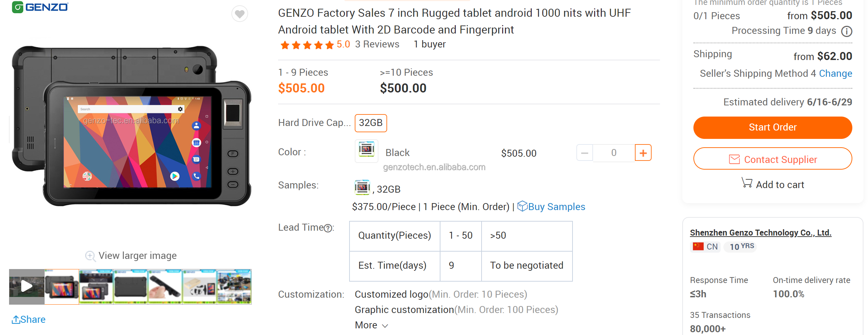Expand More customization options
Viewport: 868px width, 335px height.
[x=371, y=325]
